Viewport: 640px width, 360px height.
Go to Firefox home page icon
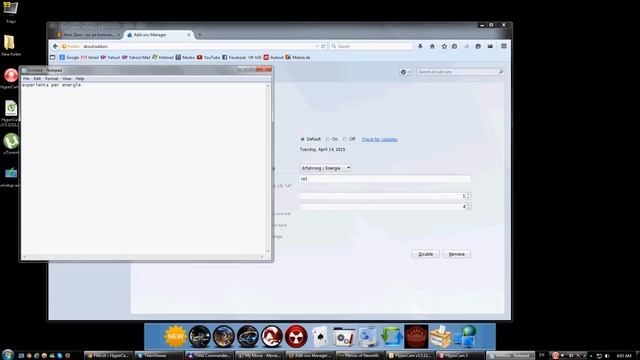click(432, 46)
